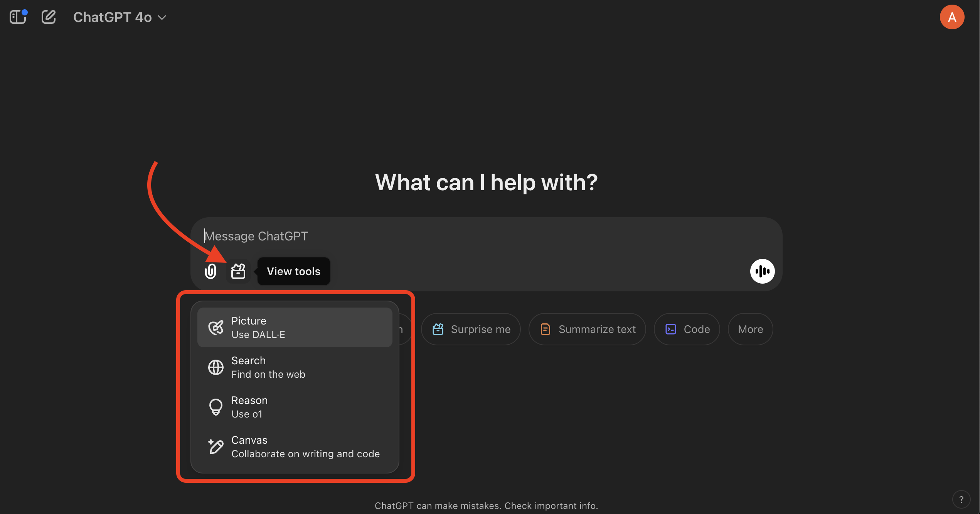Start a new chat with compose icon
Screen dimensions: 980x514
(x=49, y=17)
